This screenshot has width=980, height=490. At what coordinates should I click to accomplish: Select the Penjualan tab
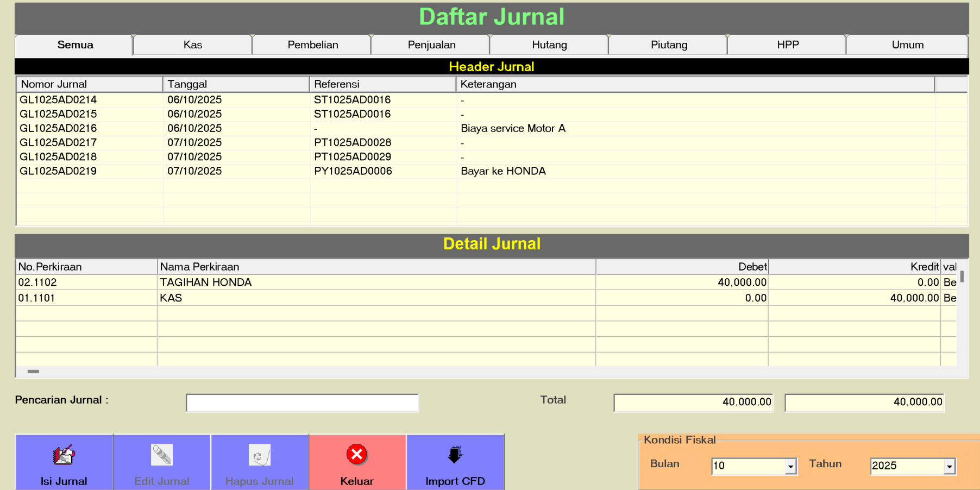point(431,45)
